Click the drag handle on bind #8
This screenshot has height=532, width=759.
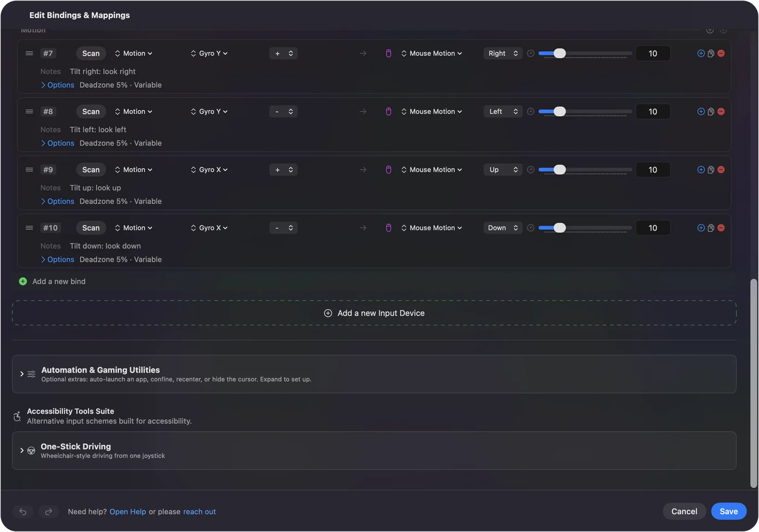[29, 111]
